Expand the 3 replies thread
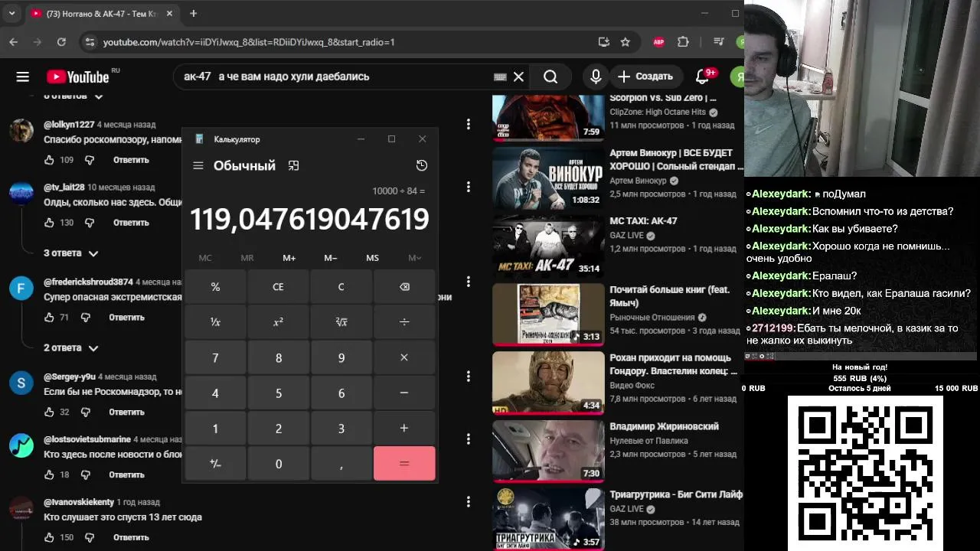 click(x=71, y=253)
